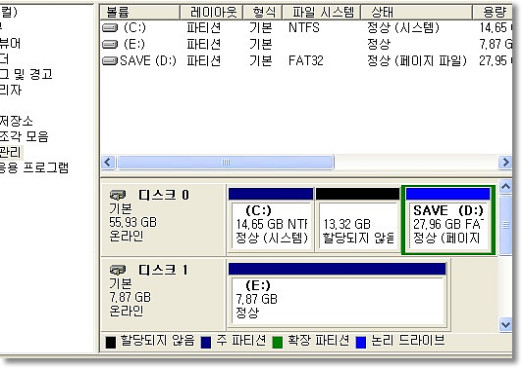Select the (E:) 7,87 GB partition block
The width and height of the screenshot is (522, 368).
(337, 294)
